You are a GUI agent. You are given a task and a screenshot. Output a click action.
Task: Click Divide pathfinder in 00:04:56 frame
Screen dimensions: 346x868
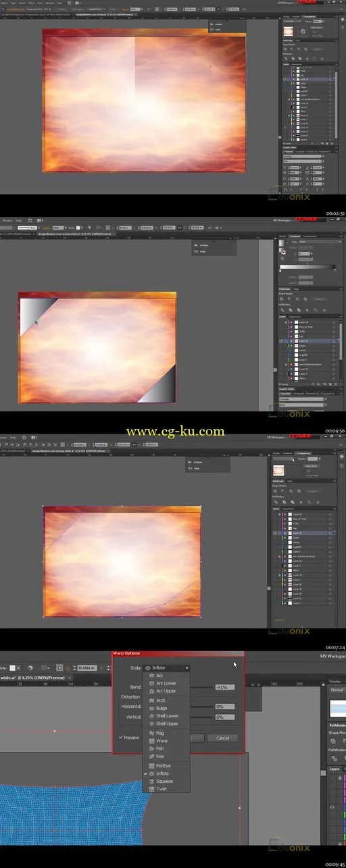click(282, 310)
